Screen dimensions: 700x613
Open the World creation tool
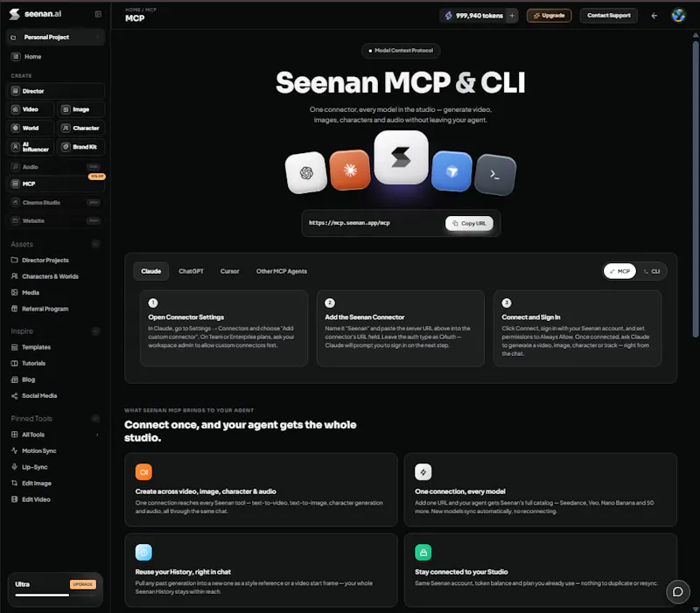click(31, 128)
